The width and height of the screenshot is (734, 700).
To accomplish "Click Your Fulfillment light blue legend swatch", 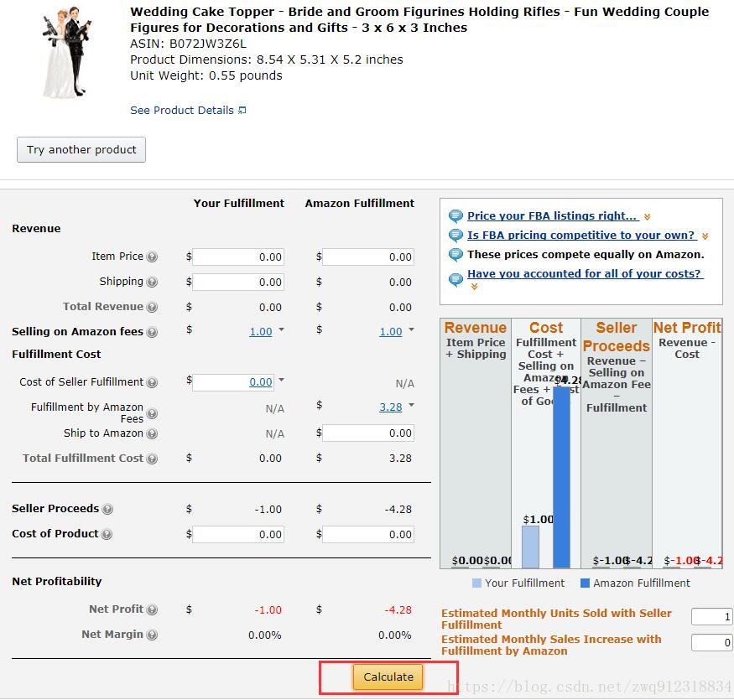I will pos(476,583).
